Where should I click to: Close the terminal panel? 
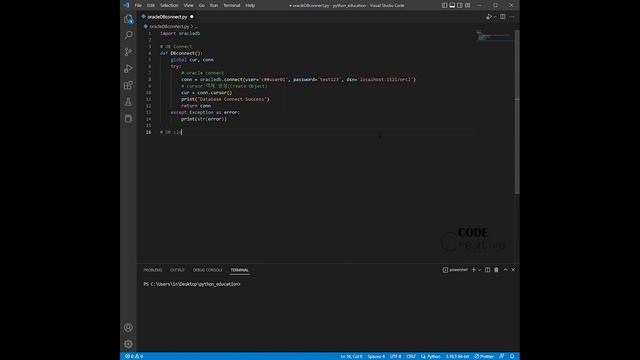tap(513, 270)
